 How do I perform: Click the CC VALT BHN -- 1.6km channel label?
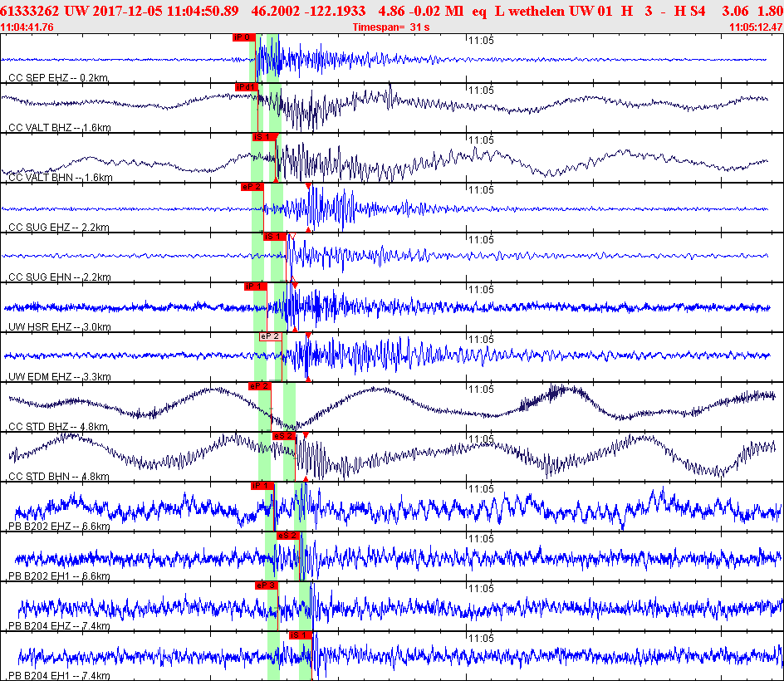coord(61,177)
